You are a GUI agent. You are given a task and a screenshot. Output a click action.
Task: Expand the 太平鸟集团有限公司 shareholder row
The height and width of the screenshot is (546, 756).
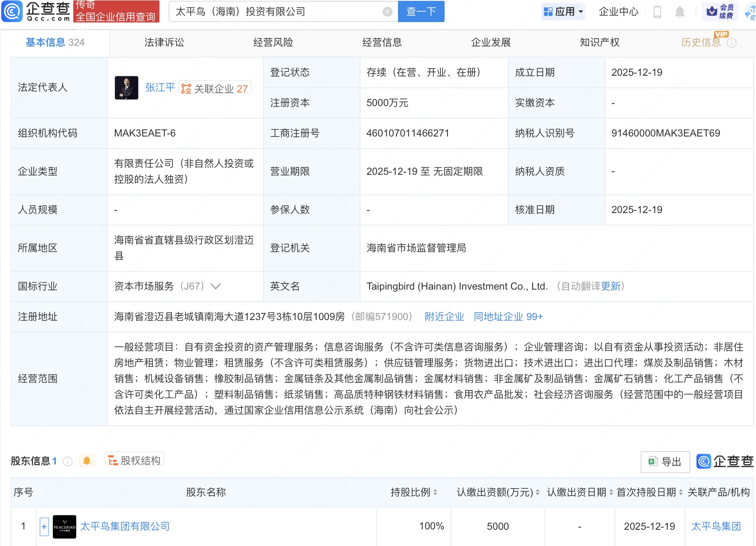pos(44,526)
